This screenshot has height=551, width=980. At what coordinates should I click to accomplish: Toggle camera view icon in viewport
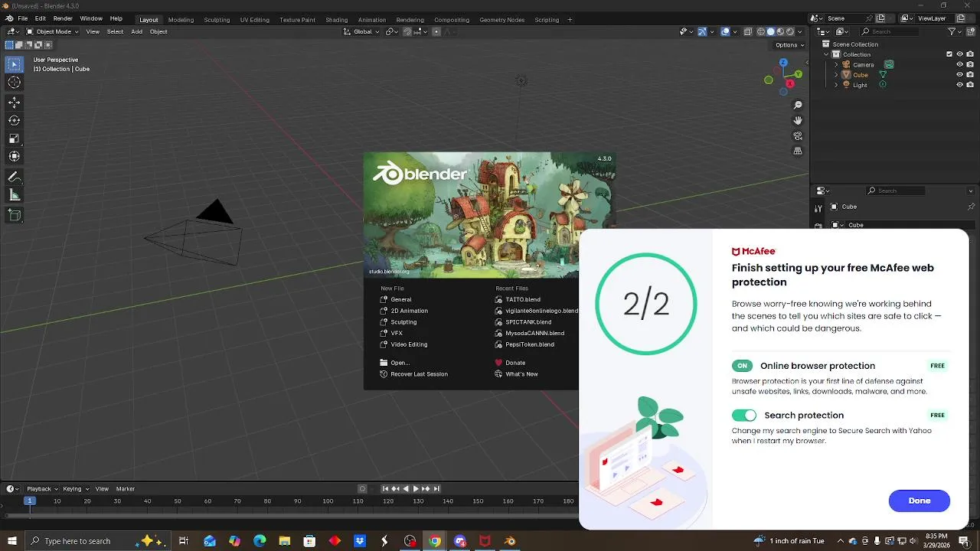(798, 136)
